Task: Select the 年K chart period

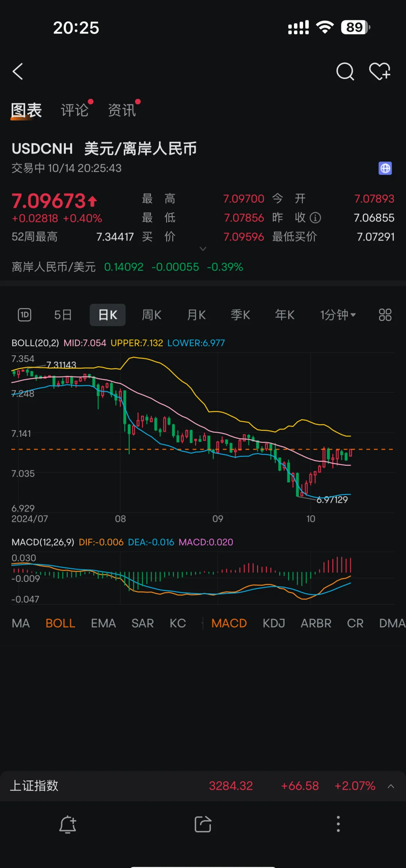Action: click(x=285, y=315)
